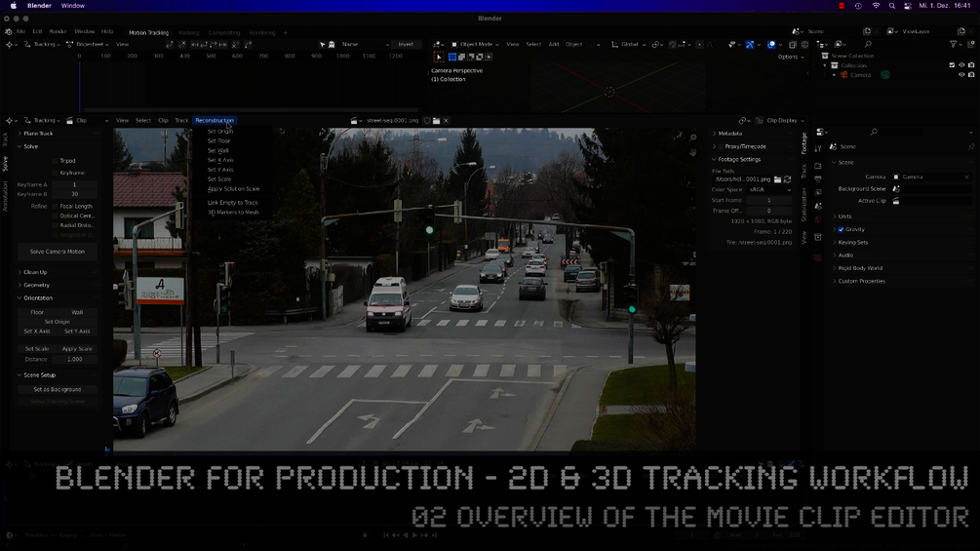Open the Track menu in clip editor
The height and width of the screenshot is (551, 980).
tap(181, 121)
